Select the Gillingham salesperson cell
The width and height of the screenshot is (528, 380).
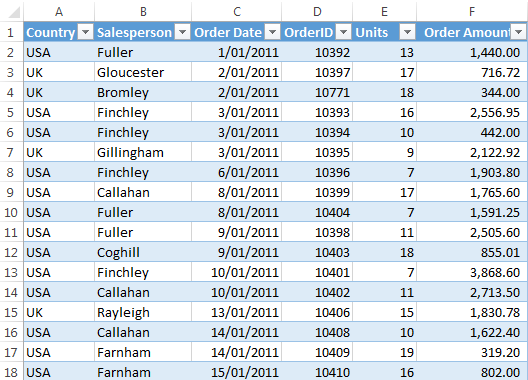coord(143,153)
